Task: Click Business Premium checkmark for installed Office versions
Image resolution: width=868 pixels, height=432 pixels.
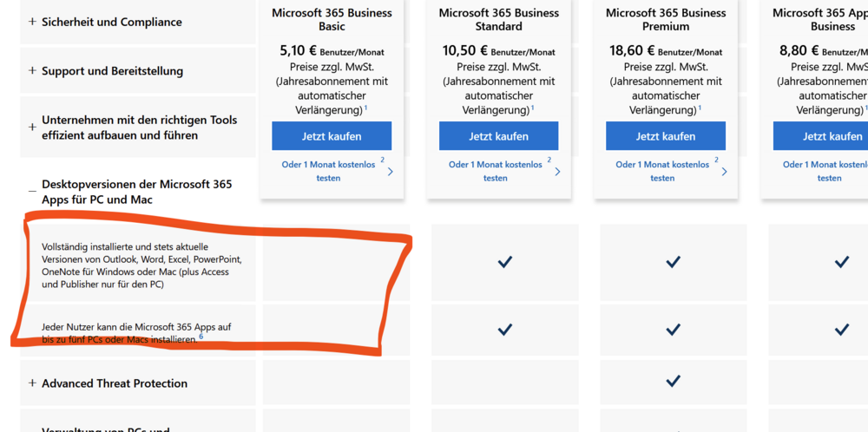Action: point(673,262)
